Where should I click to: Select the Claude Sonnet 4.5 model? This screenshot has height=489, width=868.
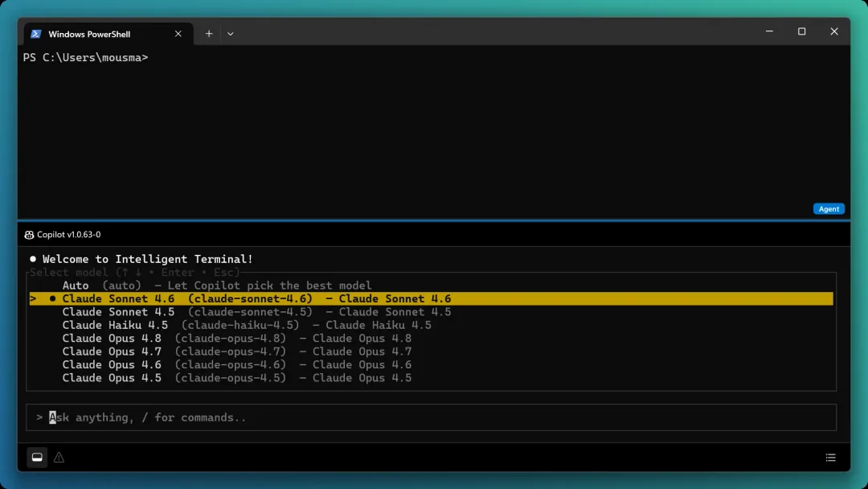431,312
